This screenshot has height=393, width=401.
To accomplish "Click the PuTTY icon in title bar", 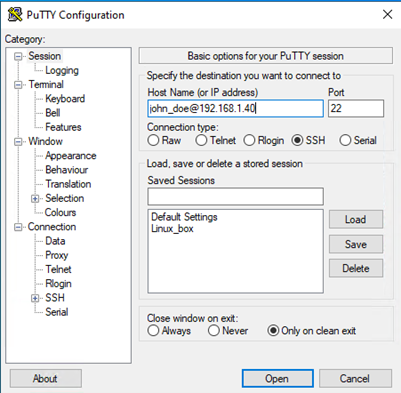I will click(15, 15).
